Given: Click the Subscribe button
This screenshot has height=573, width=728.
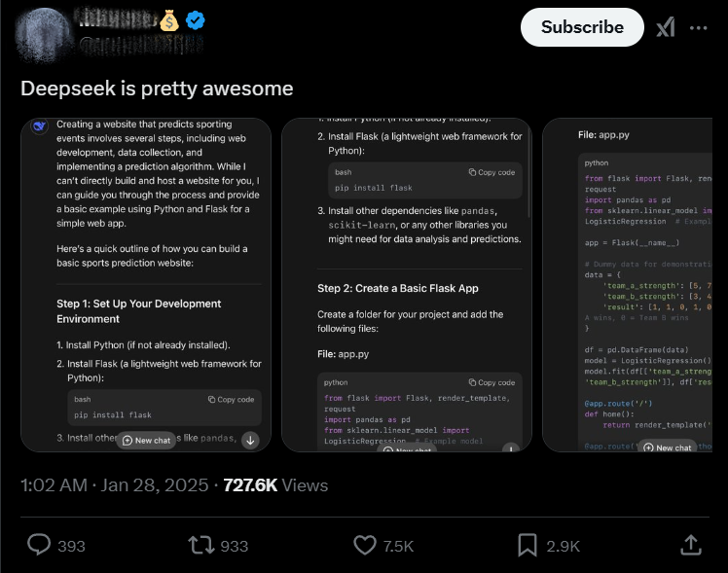Looking at the screenshot, I should pyautogui.click(x=582, y=27).
